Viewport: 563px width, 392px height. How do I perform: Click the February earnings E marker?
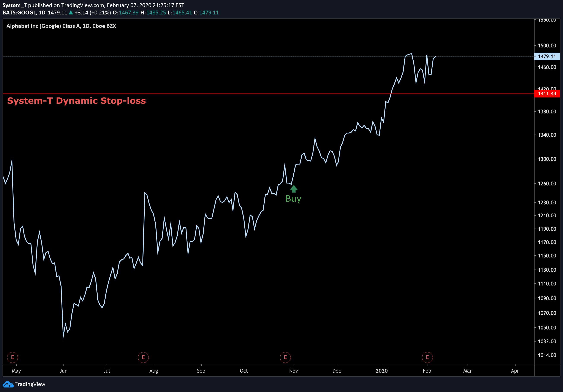click(x=427, y=357)
